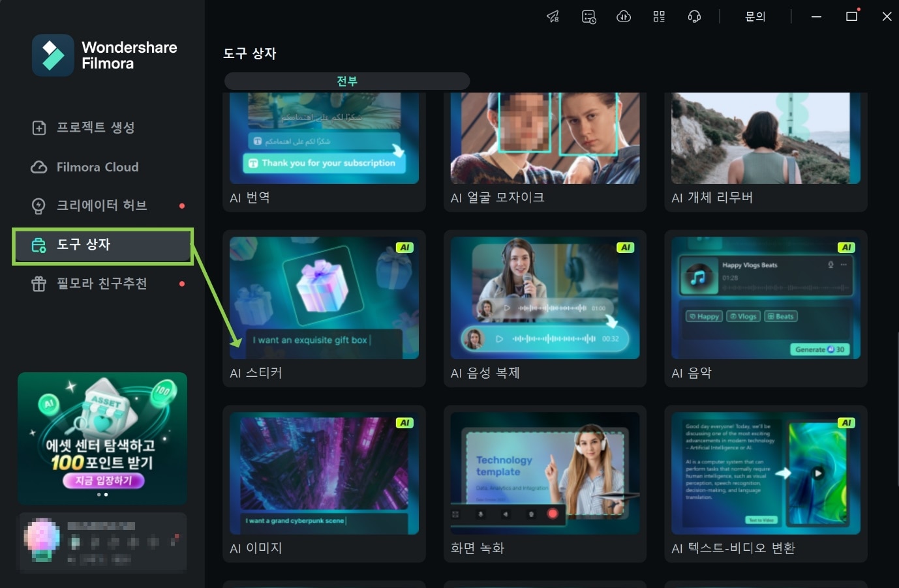Maximize the Filmora window

(851, 16)
